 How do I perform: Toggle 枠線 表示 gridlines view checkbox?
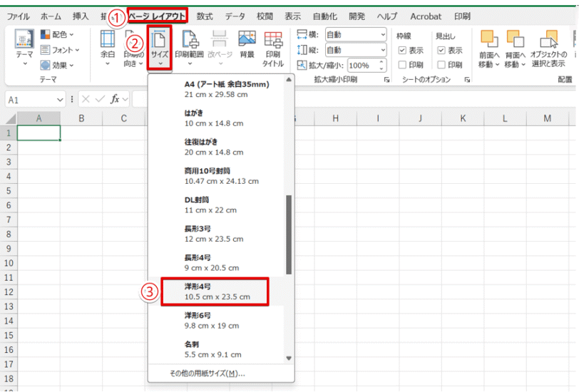pyautogui.click(x=403, y=51)
